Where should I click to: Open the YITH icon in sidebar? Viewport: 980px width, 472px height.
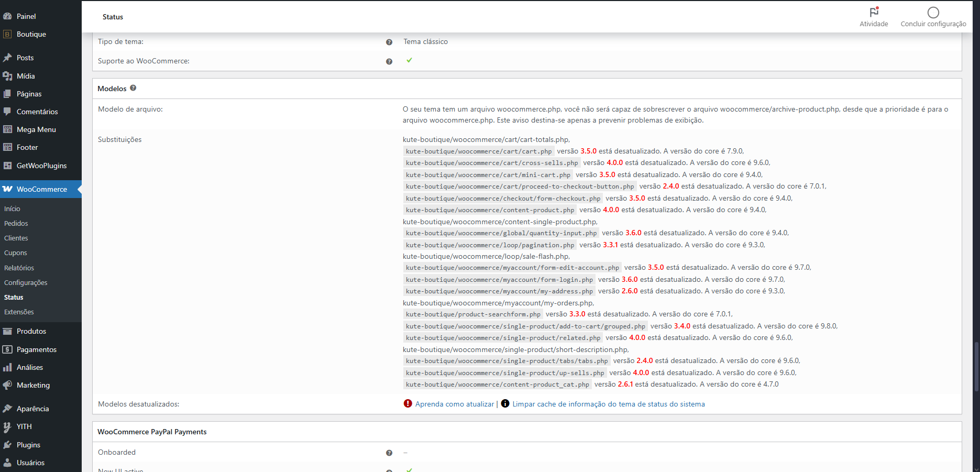pos(7,426)
